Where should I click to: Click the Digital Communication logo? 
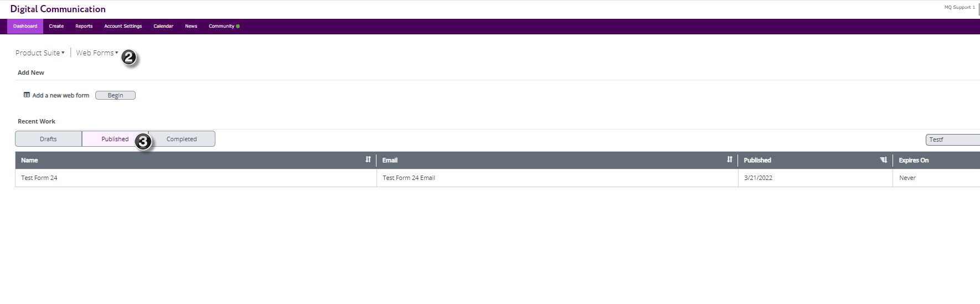58,9
